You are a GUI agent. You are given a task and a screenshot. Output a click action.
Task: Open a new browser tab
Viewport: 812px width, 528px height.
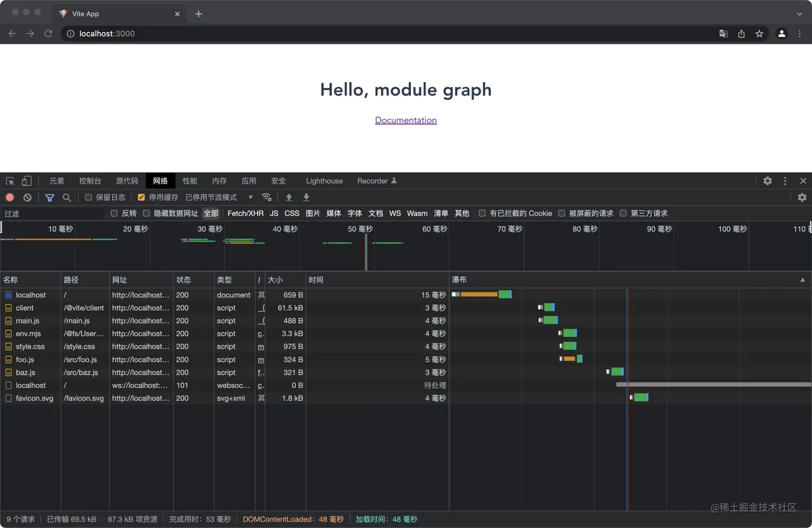click(198, 14)
